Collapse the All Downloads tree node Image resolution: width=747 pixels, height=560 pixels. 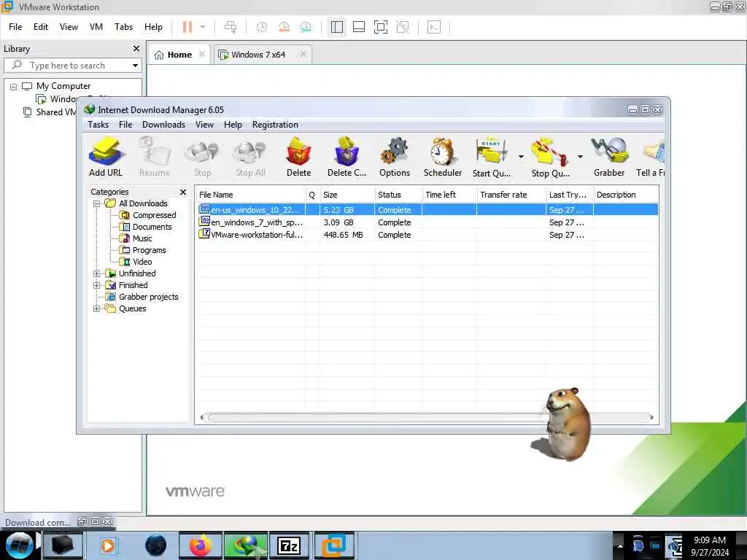pyautogui.click(x=97, y=204)
